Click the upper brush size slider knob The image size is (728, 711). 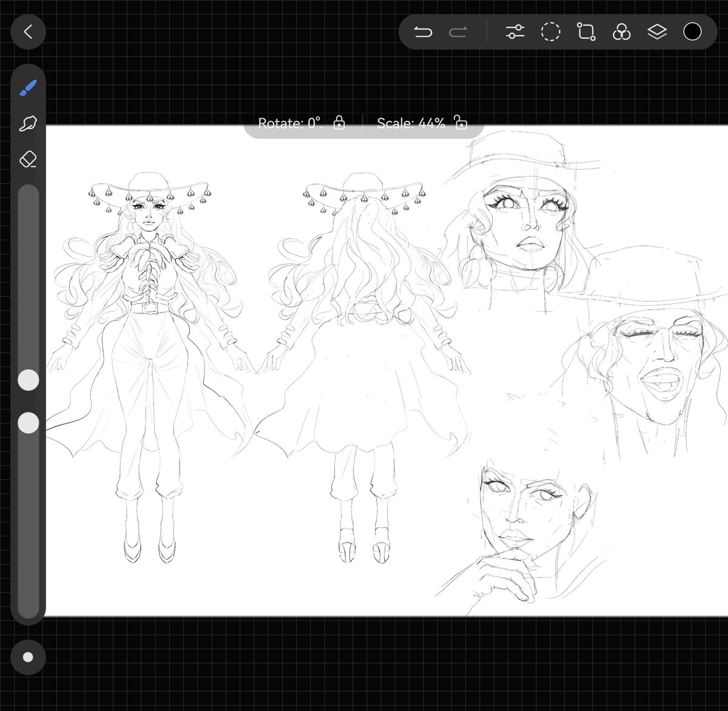tap(28, 380)
